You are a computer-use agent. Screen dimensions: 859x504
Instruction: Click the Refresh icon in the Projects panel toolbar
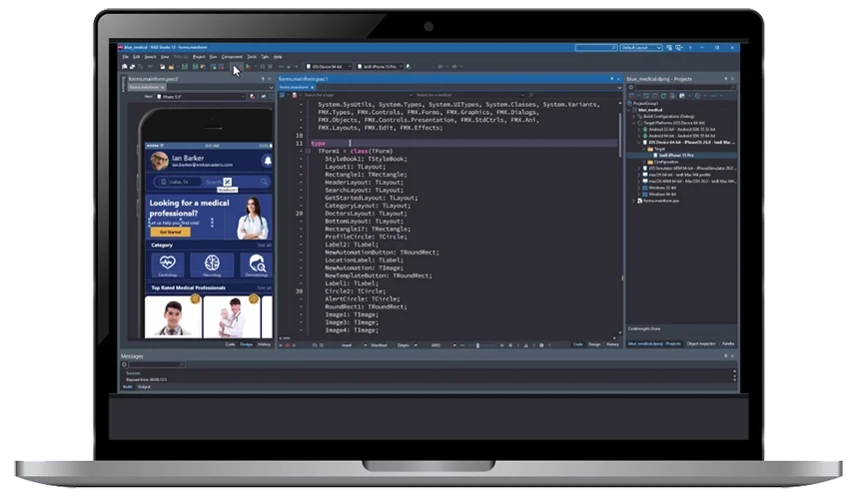click(x=663, y=96)
